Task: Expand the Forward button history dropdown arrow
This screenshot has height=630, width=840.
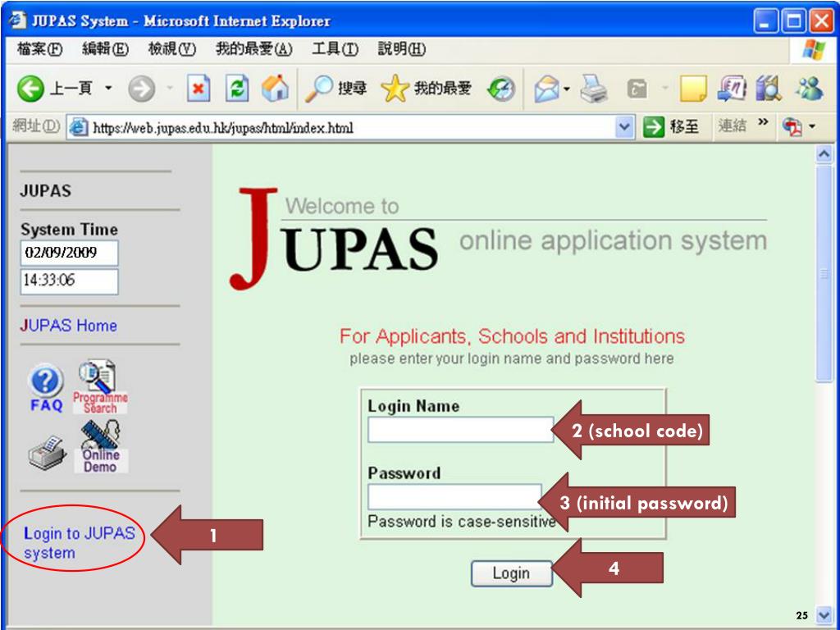Action: point(168,89)
